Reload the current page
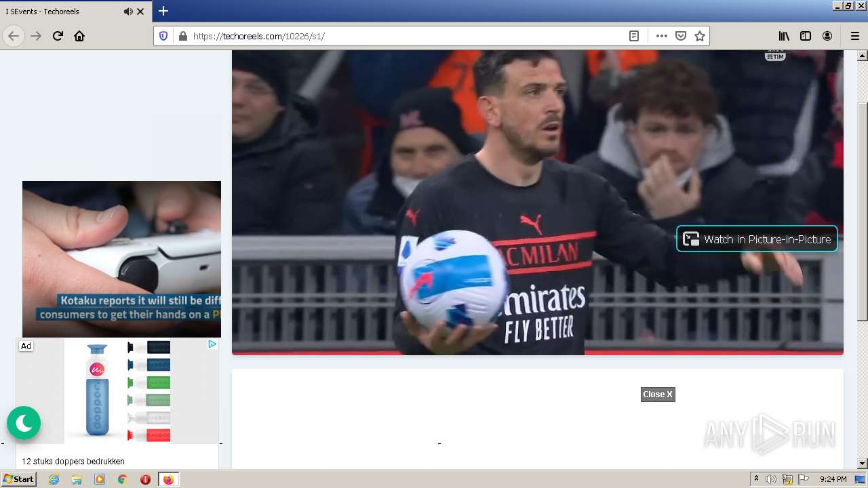Viewport: 868px width, 488px height. point(58,36)
